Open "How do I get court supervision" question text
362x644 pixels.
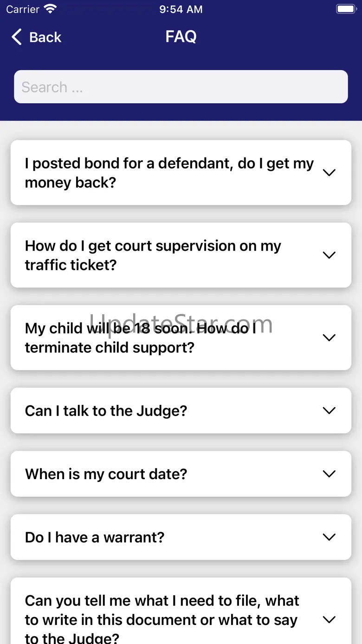pyautogui.click(x=153, y=255)
